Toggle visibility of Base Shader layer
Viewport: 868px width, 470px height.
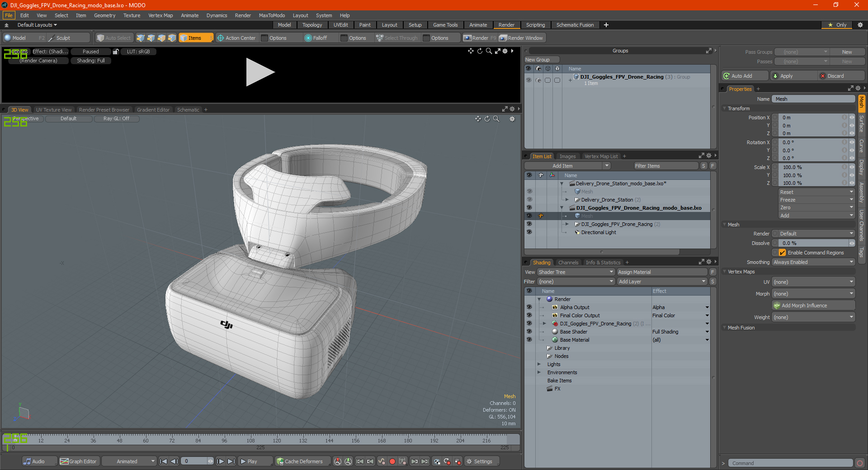[529, 332]
